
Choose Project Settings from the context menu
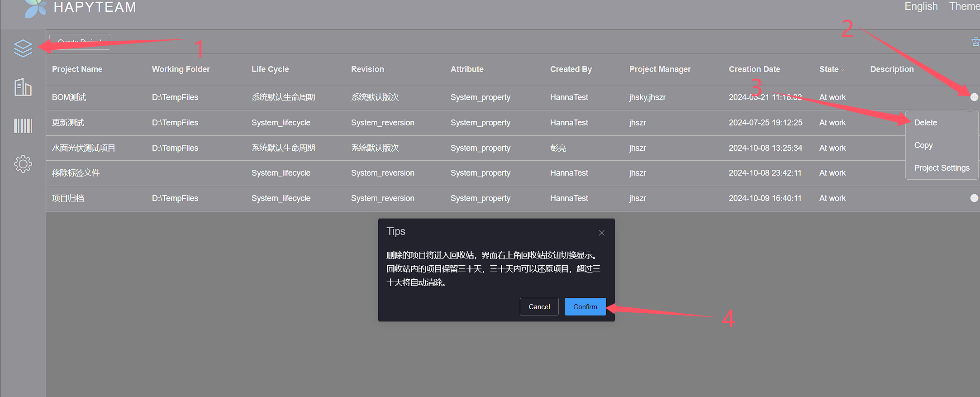point(942,168)
